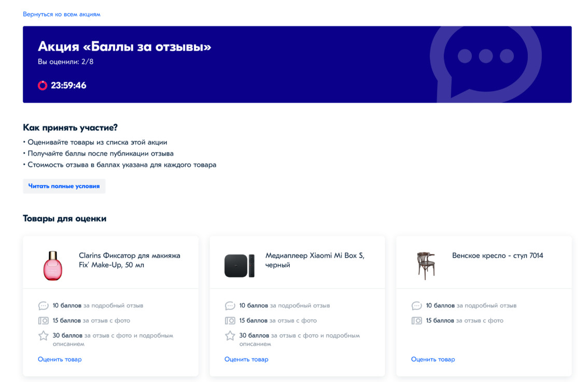Click «Оценить товар» for Xiaomi Mi Box S

tap(246, 359)
